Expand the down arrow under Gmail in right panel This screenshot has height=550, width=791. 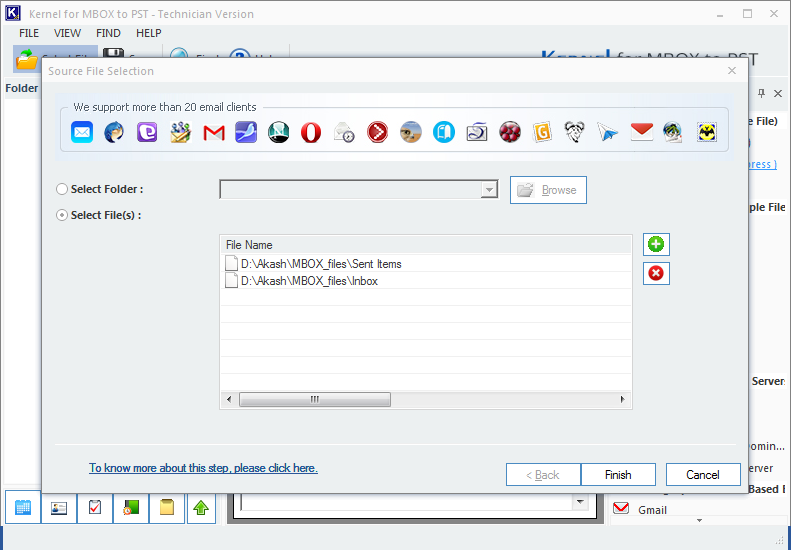699,520
